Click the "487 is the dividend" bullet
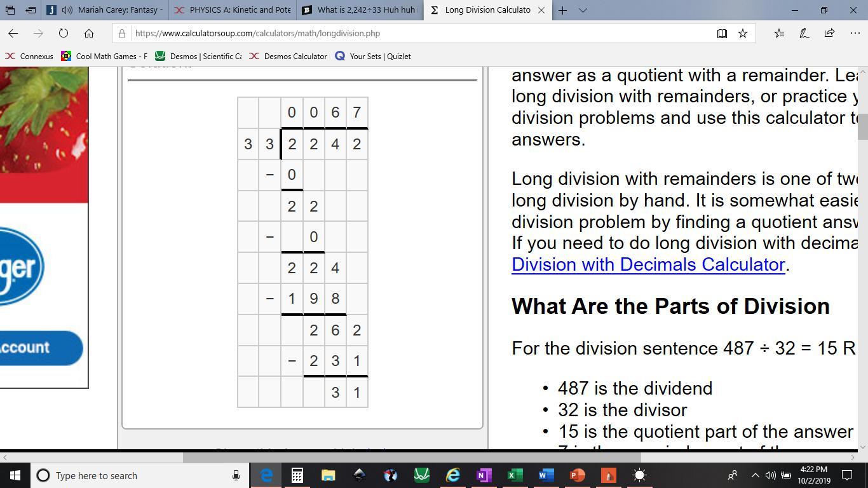 click(635, 388)
